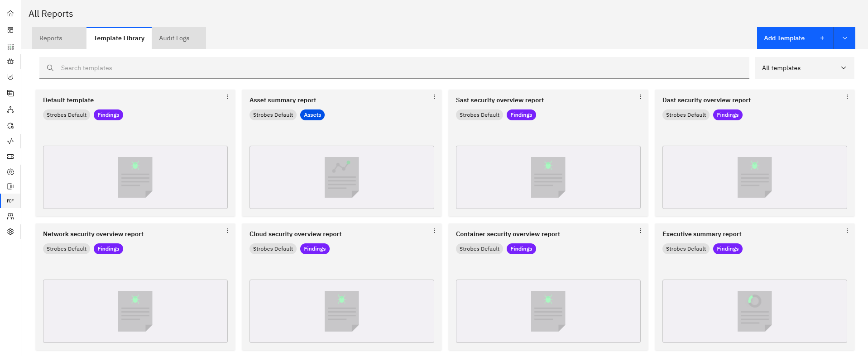Screen dimensions: 868x356
Task: Open options menu for Network security overview report
Action: click(x=228, y=231)
